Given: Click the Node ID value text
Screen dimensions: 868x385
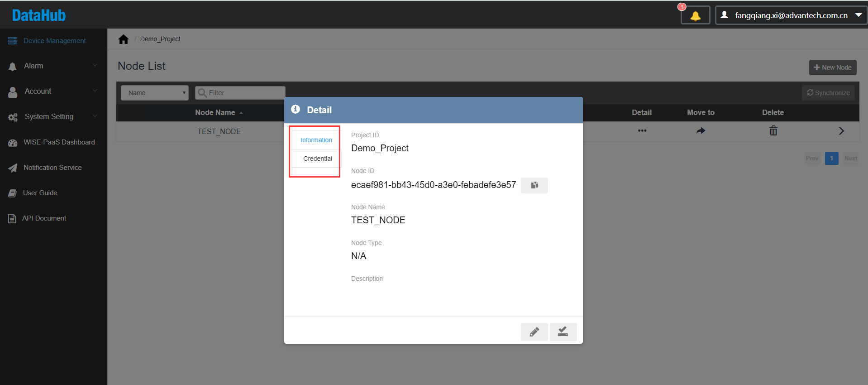Looking at the screenshot, I should [x=434, y=185].
